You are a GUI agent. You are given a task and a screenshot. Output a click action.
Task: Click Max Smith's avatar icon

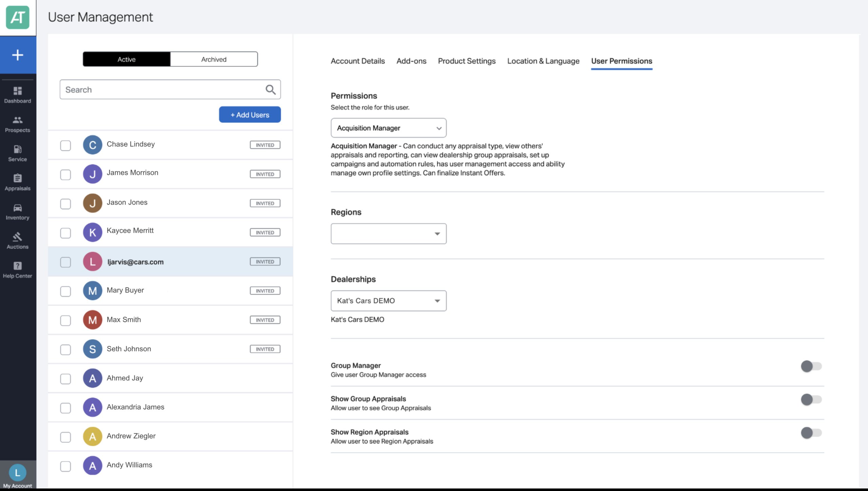point(93,320)
